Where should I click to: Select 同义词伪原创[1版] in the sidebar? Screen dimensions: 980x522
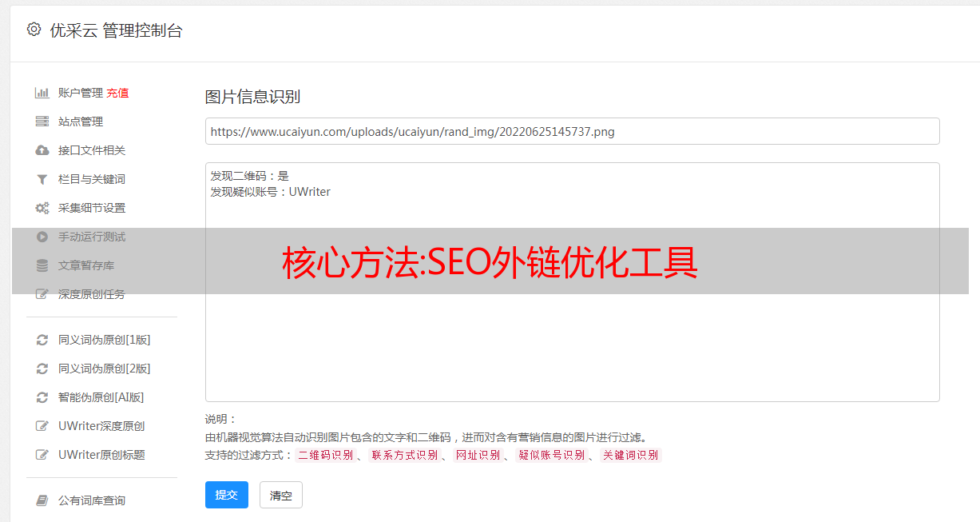pyautogui.click(x=105, y=340)
